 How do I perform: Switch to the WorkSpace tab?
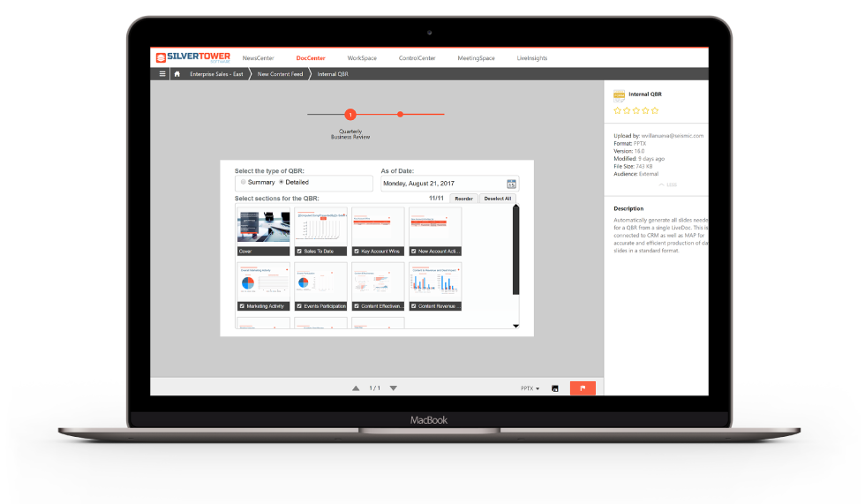pos(362,58)
